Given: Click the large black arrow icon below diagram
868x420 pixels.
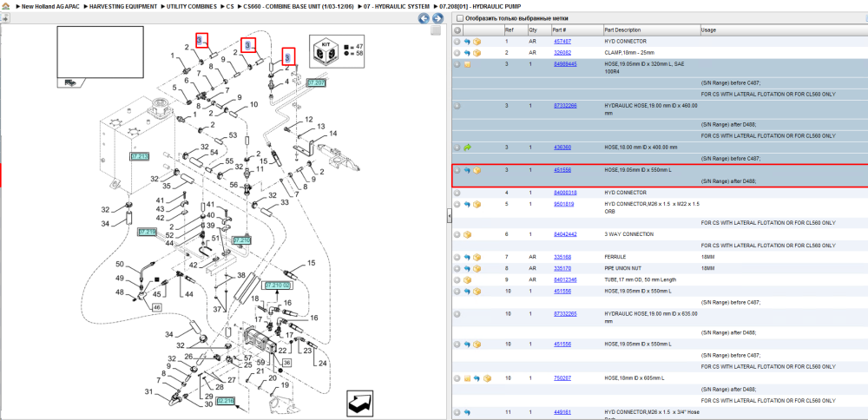Looking at the screenshot, I should click(358, 403).
